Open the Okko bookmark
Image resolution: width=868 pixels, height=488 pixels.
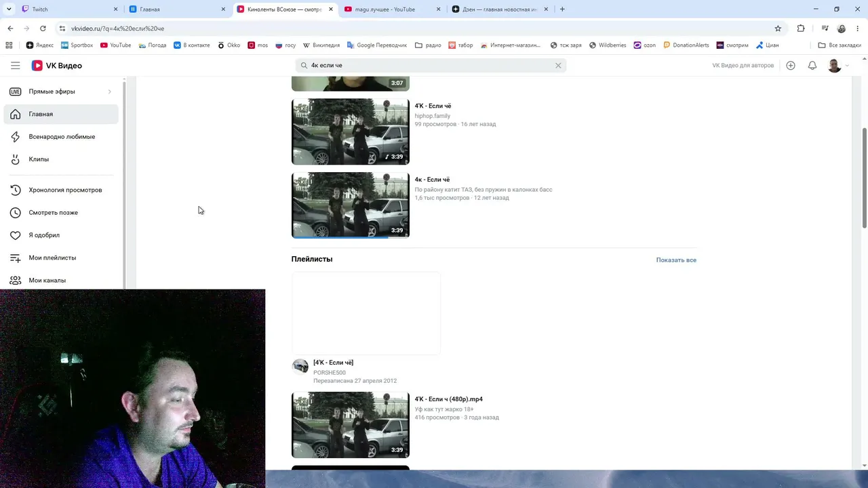[x=229, y=45]
